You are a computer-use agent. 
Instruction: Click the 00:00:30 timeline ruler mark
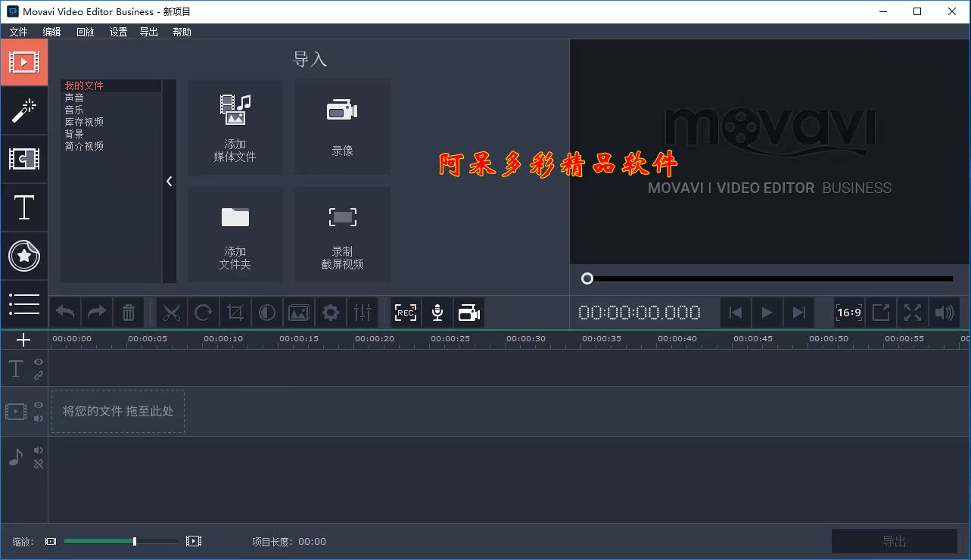pyautogui.click(x=526, y=339)
